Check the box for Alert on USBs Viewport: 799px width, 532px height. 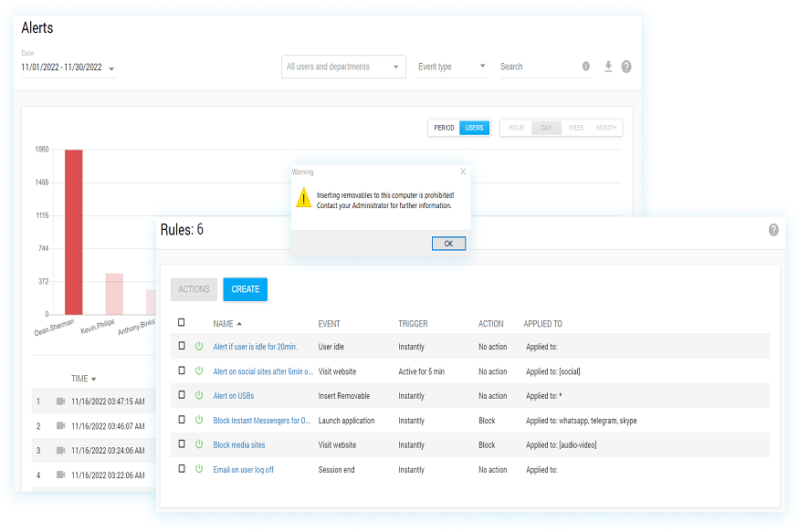[182, 394]
